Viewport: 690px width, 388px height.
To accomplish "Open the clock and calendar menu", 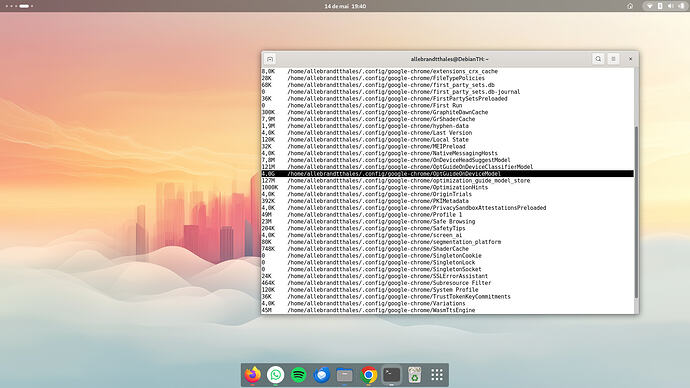I will [x=345, y=6].
